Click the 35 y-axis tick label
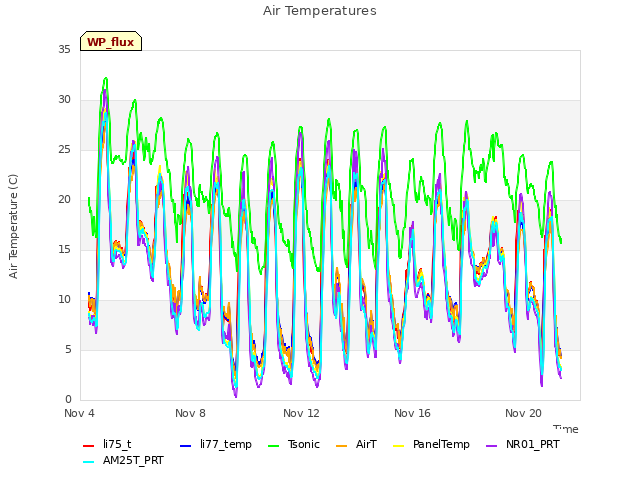640x480 pixels. pyautogui.click(x=64, y=49)
